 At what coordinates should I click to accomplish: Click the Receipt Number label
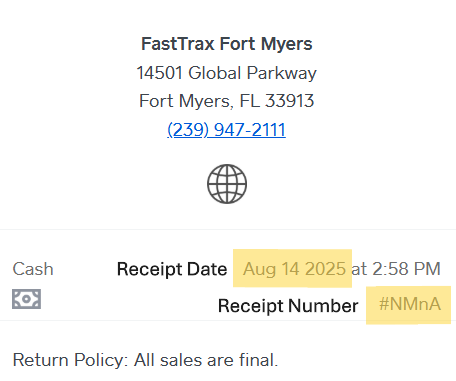click(x=288, y=306)
